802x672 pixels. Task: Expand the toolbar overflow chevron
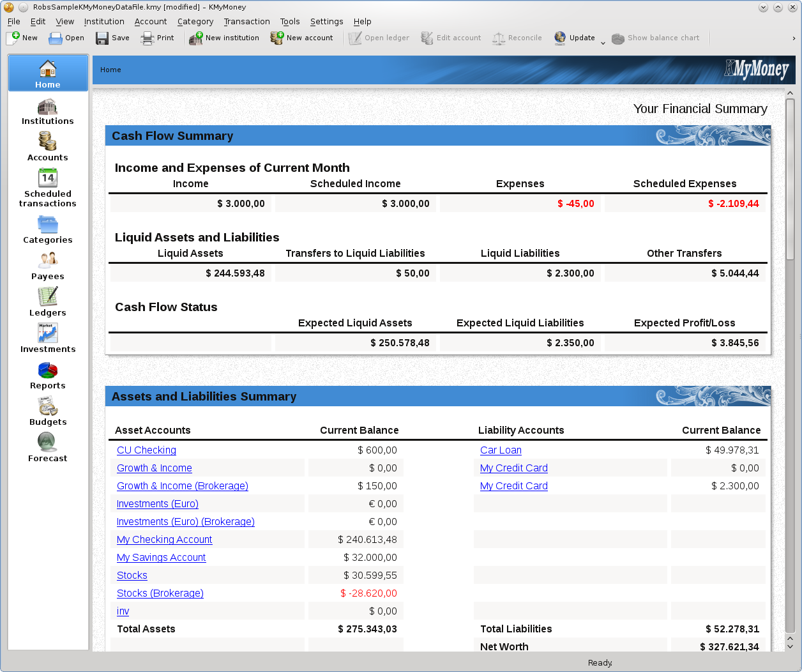(x=794, y=38)
